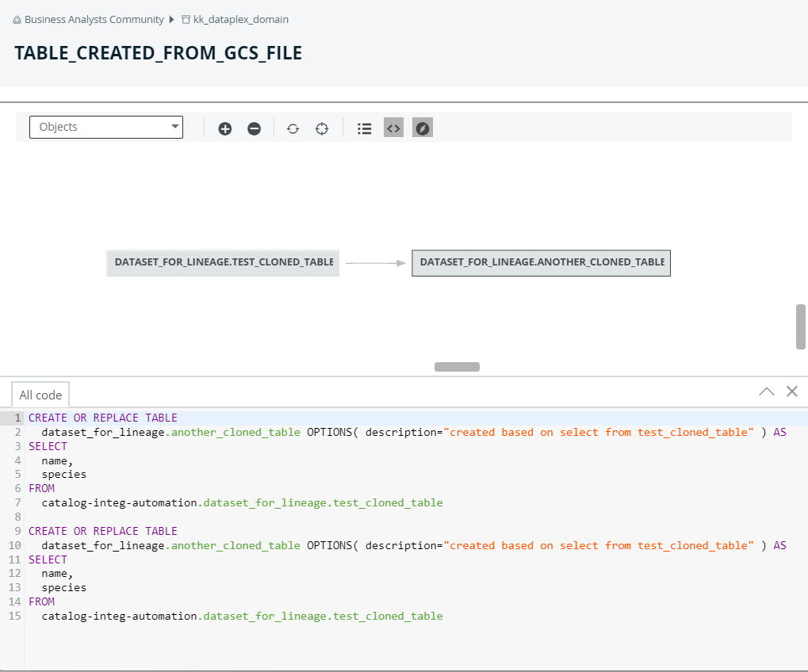Select the All code tab
The image size is (808, 672).
[40, 395]
